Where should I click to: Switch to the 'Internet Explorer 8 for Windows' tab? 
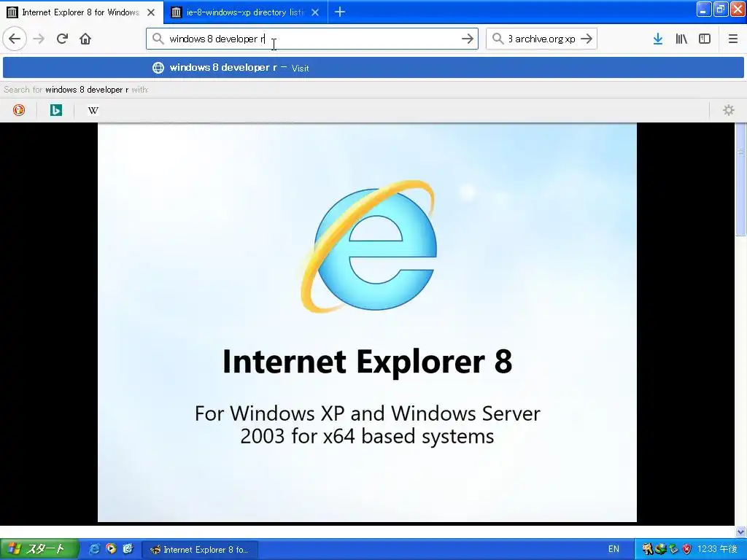coord(82,12)
